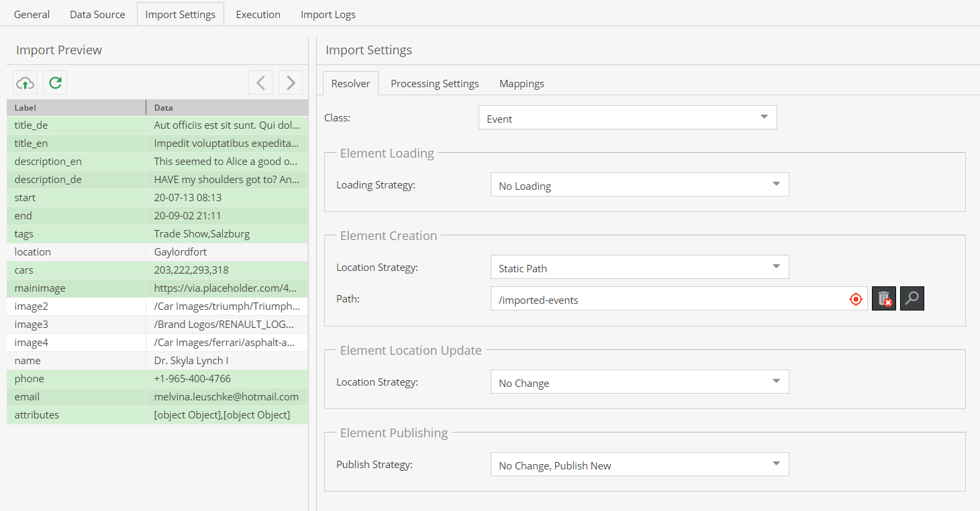Open the Import Logs tab

point(328,14)
